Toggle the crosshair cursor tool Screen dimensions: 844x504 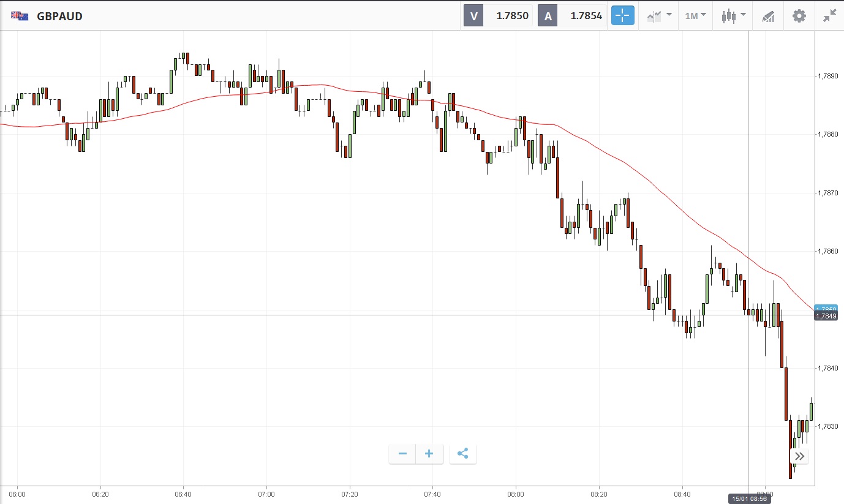click(x=622, y=16)
